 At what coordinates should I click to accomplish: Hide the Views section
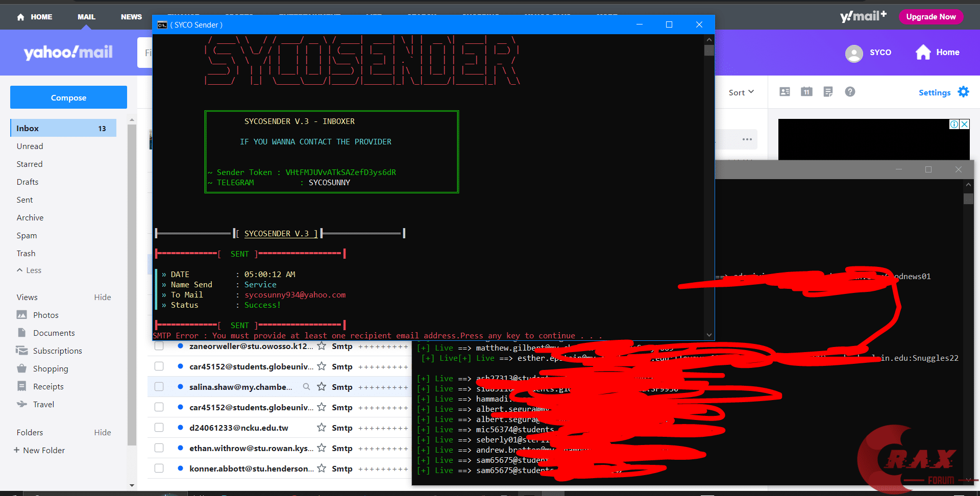(103, 297)
